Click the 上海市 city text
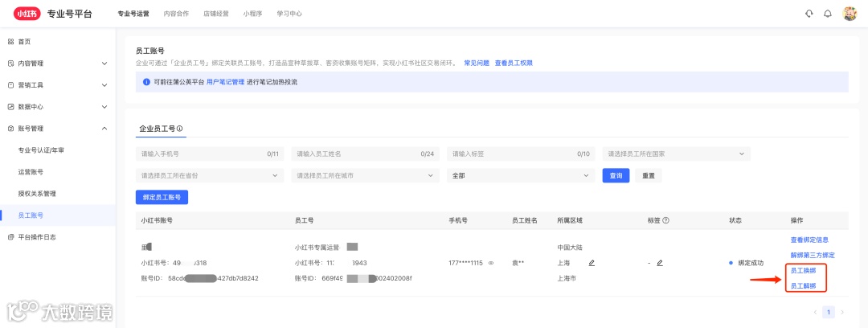868x328 pixels. (x=567, y=278)
